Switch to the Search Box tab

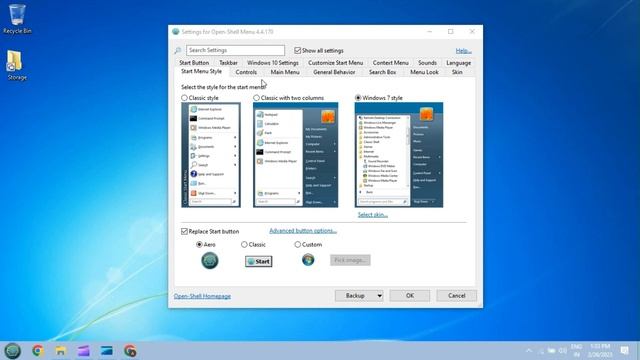[382, 72]
